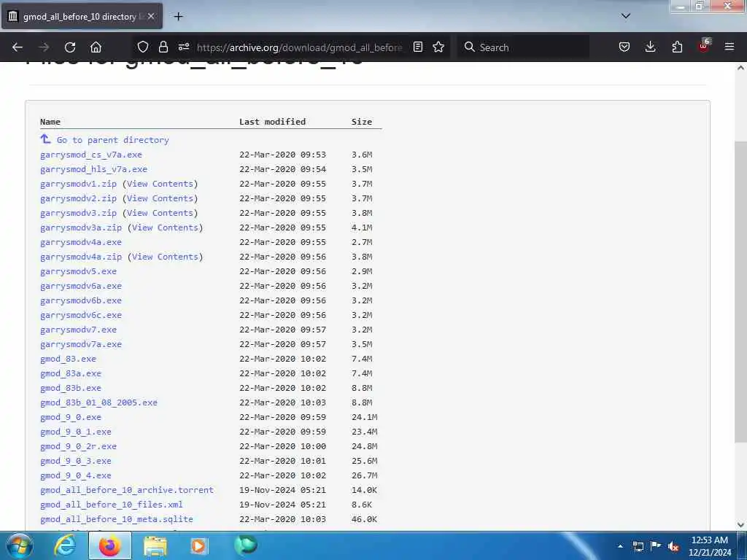This screenshot has width=747, height=560.
Task: Download gmod_83a.exe
Action: tap(71, 373)
